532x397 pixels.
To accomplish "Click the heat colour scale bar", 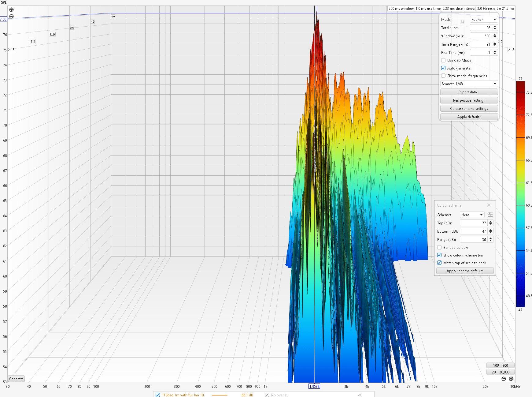I will [x=520, y=194].
